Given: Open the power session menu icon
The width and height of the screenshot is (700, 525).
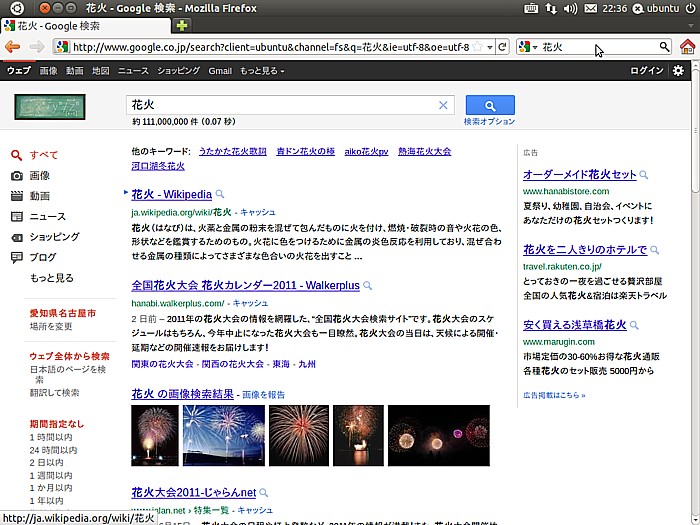Looking at the screenshot, I should click(x=690, y=8).
